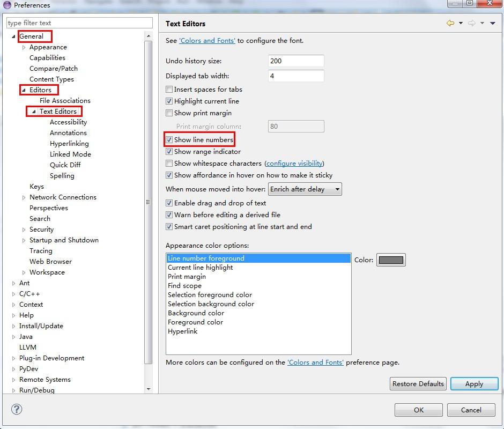Click the forward navigation arrow icon
Viewport: 504px width, 429px height.
[471, 23]
